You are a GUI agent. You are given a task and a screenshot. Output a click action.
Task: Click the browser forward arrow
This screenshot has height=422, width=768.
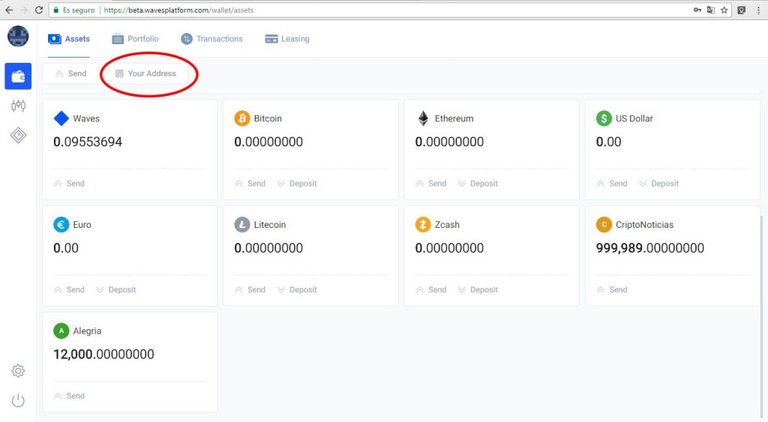click(x=24, y=10)
